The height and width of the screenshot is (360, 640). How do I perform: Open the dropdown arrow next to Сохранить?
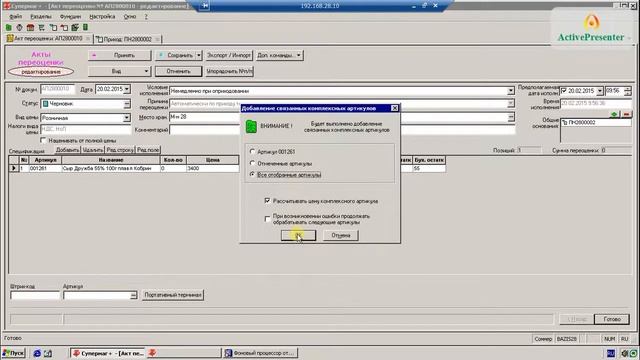click(x=199, y=55)
